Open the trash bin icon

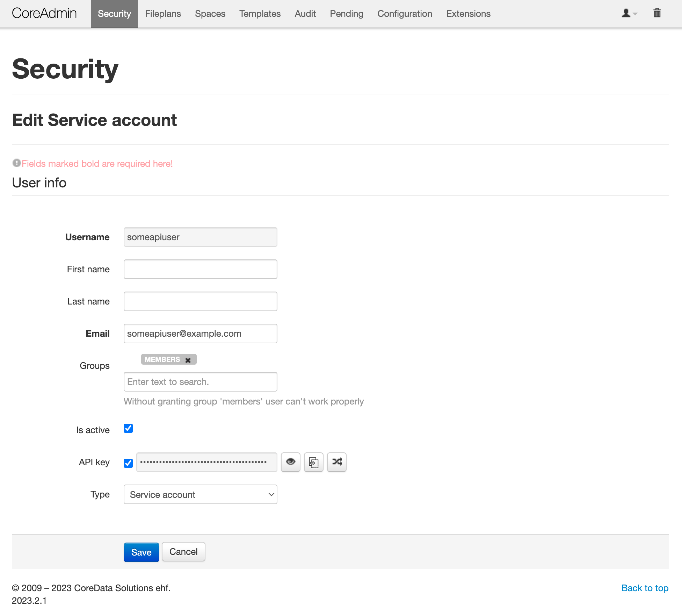(657, 13)
